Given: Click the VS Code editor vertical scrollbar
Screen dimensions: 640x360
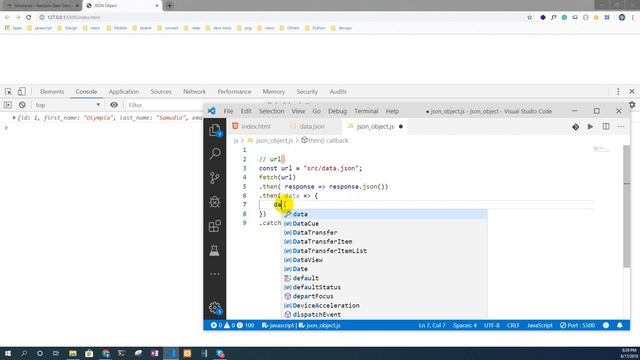Looking at the screenshot, I should coord(627,206).
